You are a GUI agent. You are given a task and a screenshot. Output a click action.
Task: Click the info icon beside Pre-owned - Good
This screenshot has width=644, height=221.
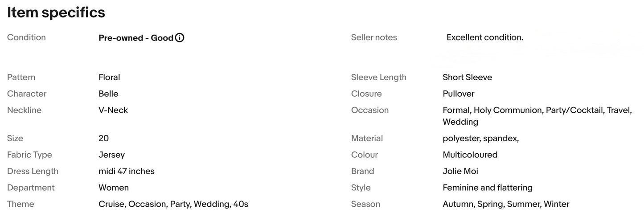click(x=180, y=38)
